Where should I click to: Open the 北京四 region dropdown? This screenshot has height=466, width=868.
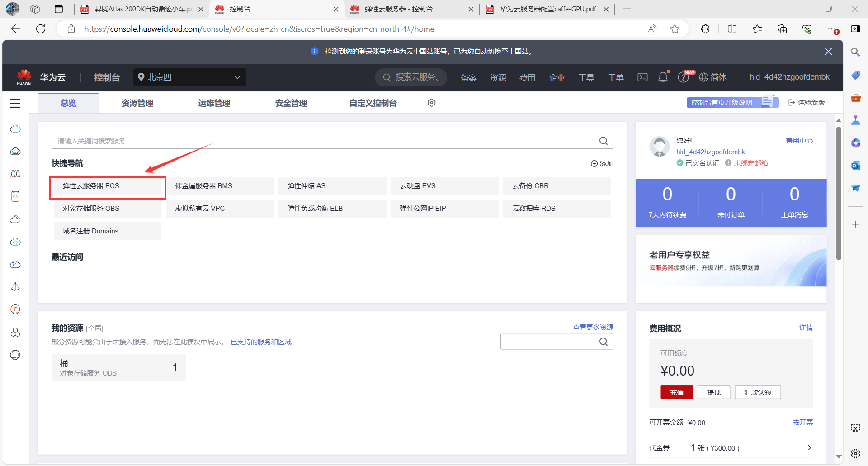190,77
